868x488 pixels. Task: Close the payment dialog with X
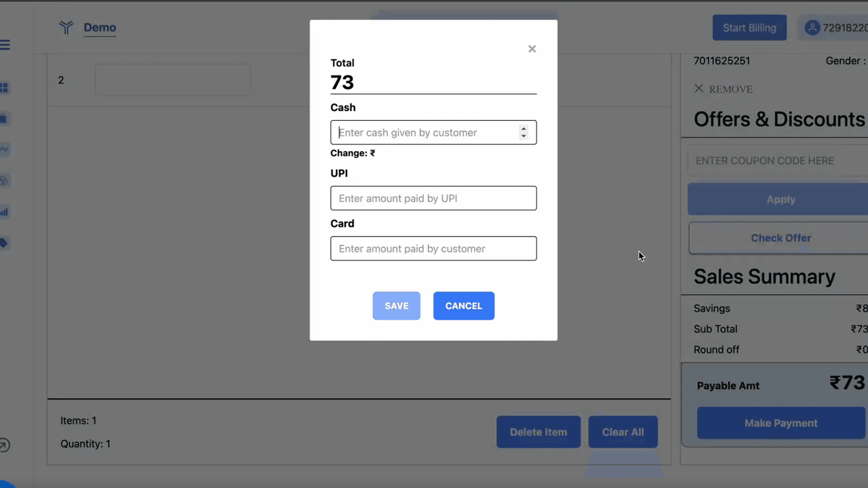532,49
